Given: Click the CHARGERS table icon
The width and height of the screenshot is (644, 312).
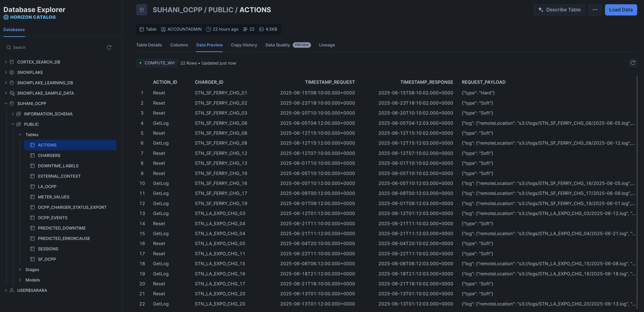Looking at the screenshot, I should click(32, 155).
